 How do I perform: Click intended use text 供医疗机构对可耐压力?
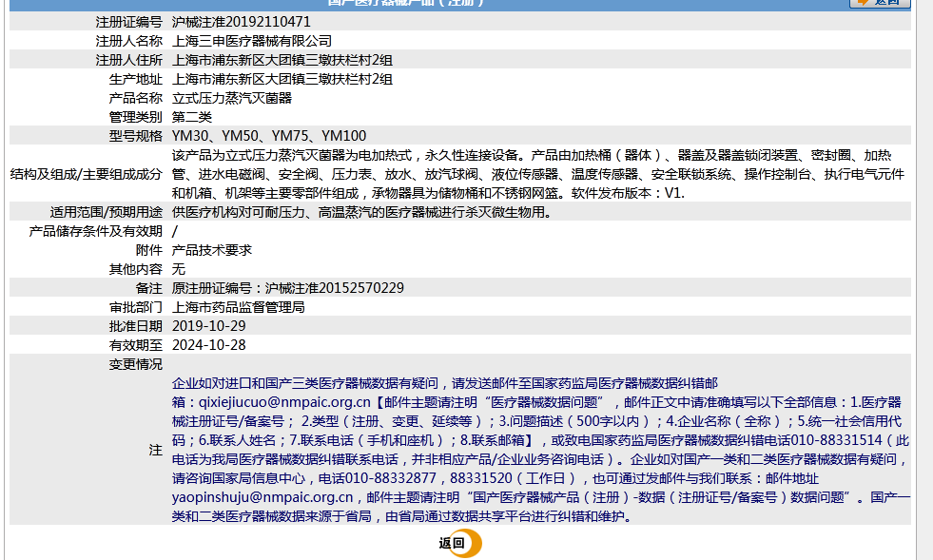[x=238, y=212]
